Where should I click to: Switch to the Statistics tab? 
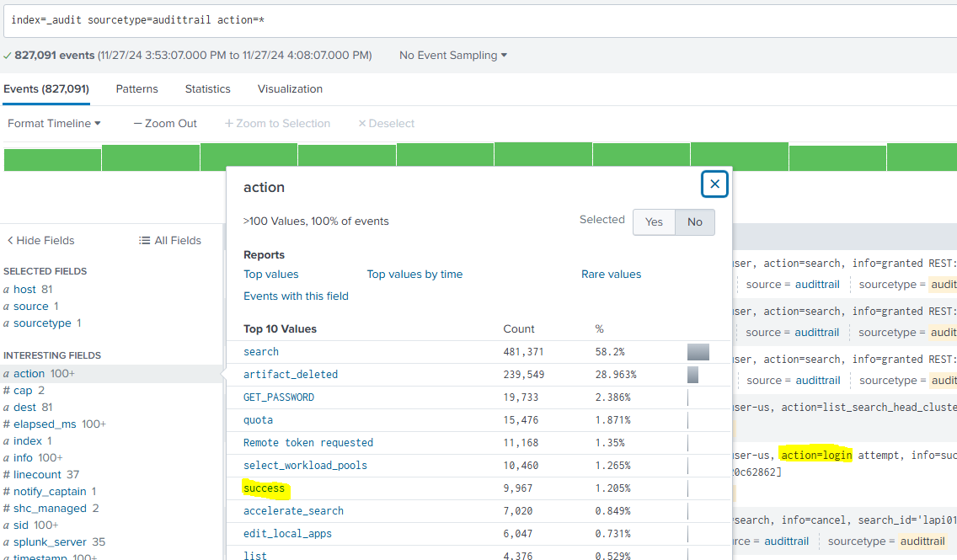[x=207, y=89]
